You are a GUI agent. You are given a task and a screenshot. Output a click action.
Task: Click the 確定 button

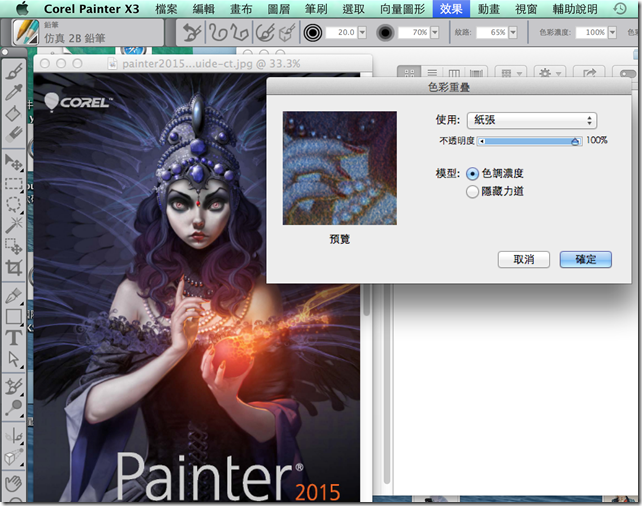586,260
